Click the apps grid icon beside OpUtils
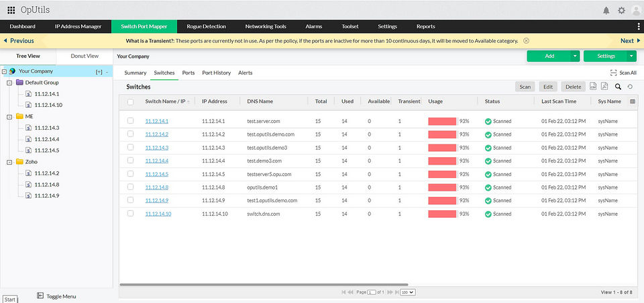Viewport: 644px width, 303px height. [11, 10]
